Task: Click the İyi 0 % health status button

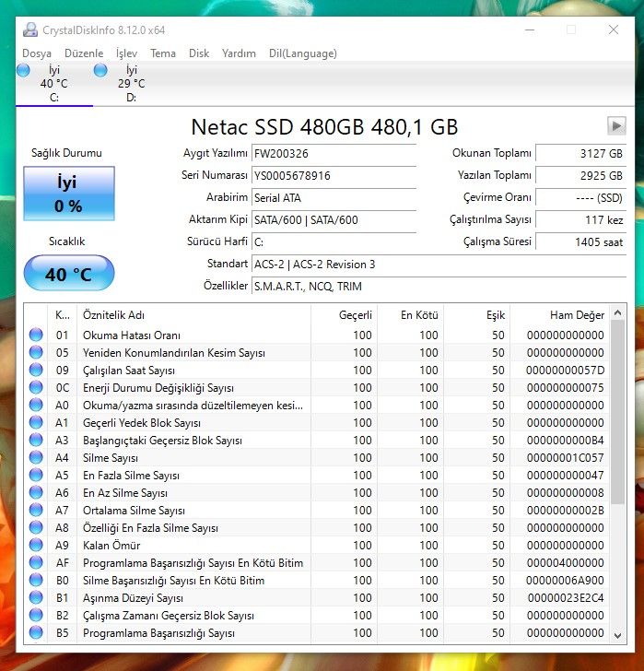Action: (x=69, y=194)
